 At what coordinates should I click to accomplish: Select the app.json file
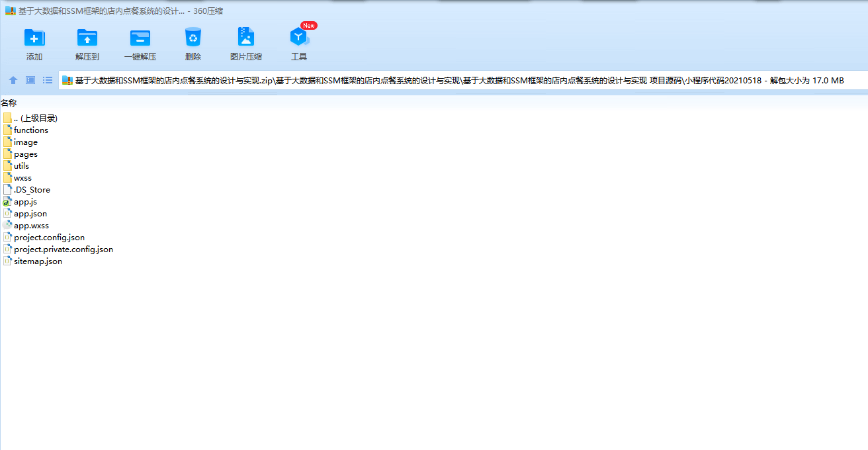[x=25, y=213]
